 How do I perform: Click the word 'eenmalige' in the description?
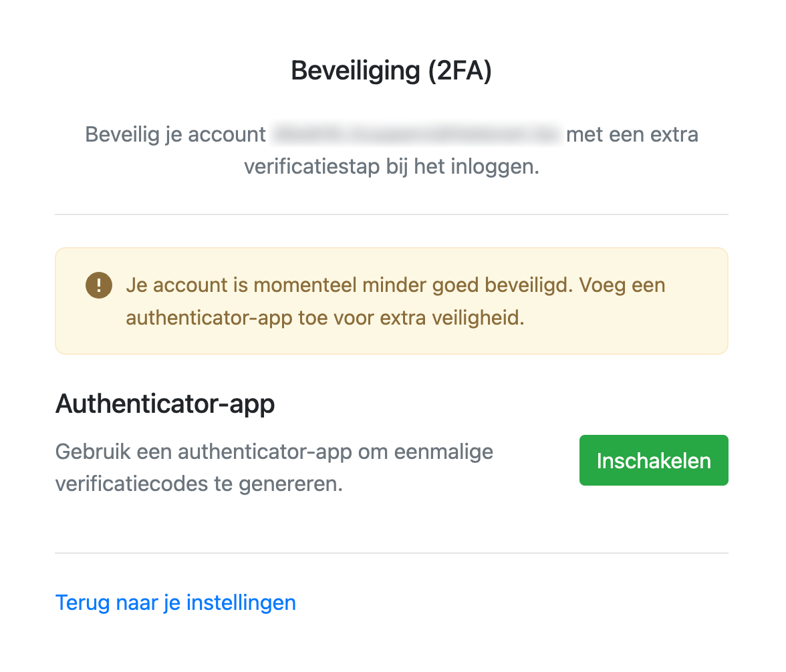click(x=444, y=452)
